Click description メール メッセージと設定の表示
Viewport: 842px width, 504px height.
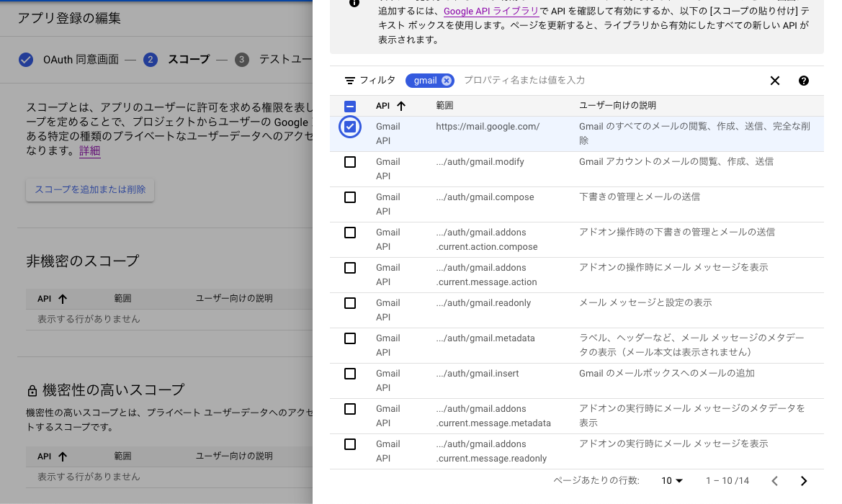pyautogui.click(x=645, y=302)
